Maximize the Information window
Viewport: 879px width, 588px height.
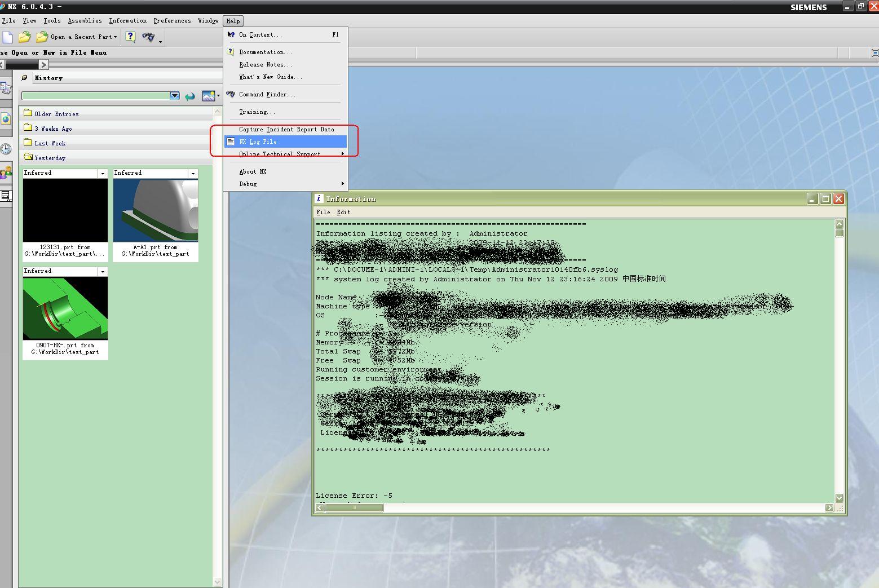825,198
